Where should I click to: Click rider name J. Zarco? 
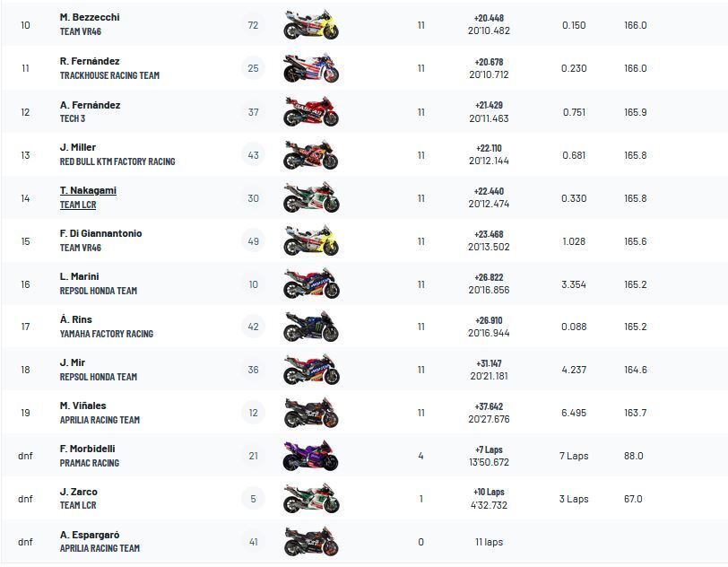79,492
